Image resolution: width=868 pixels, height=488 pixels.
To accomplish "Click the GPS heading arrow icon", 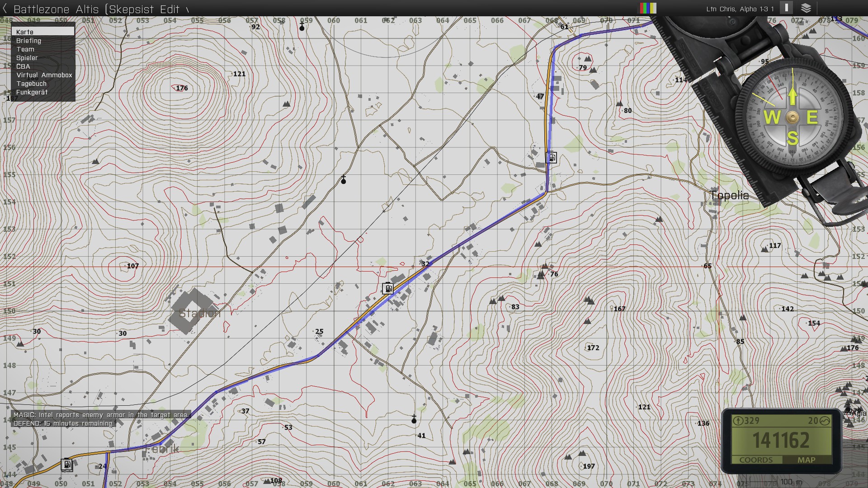I will click(738, 421).
